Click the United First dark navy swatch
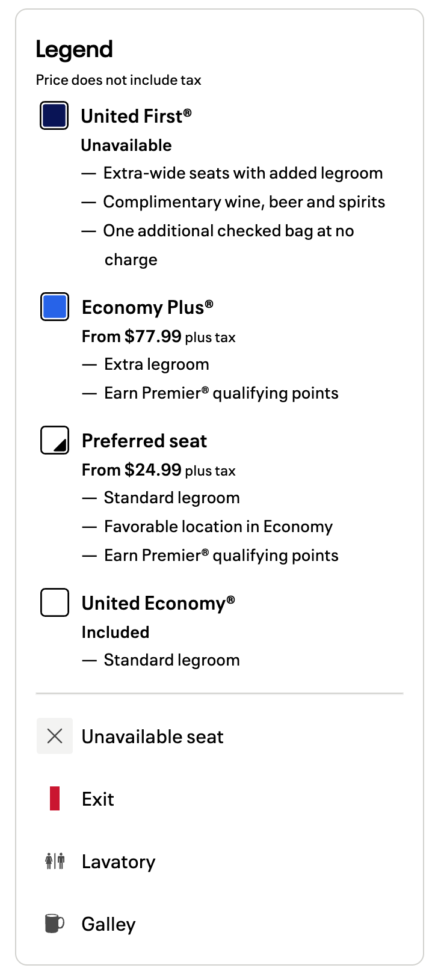 click(x=54, y=115)
